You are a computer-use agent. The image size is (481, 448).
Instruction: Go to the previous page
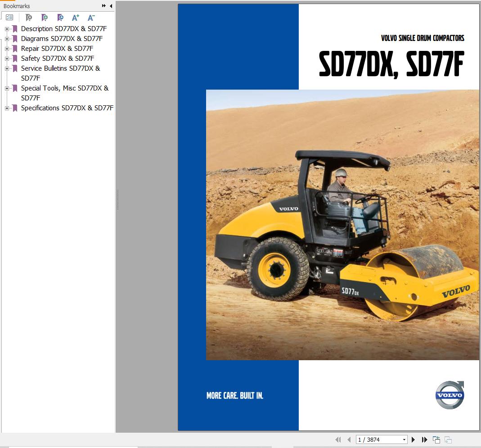coord(349,440)
